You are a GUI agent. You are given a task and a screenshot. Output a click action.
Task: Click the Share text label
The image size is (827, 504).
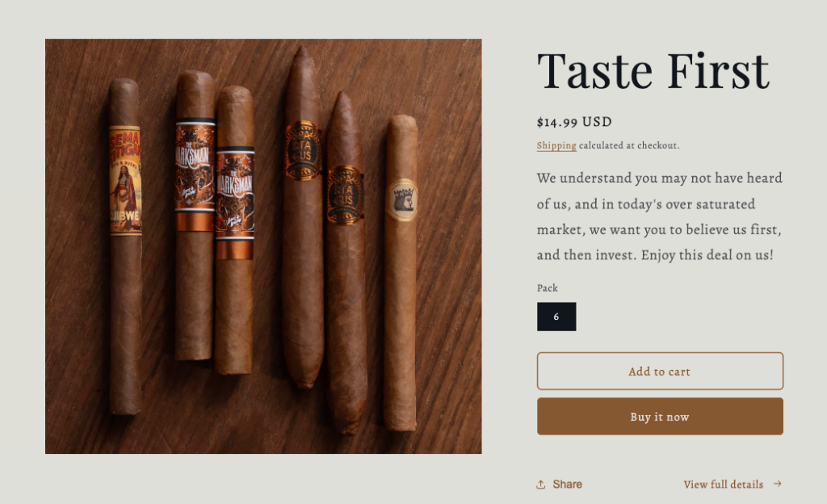568,485
